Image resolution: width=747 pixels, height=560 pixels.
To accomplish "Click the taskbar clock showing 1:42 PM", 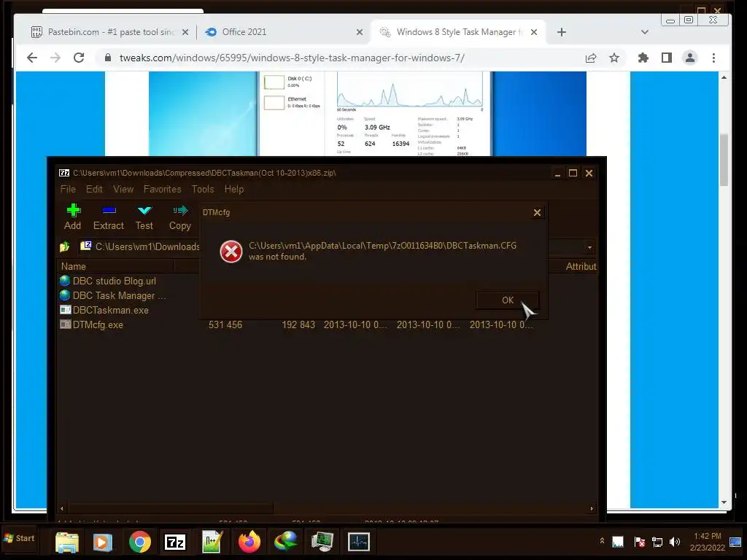I will pos(708,542).
